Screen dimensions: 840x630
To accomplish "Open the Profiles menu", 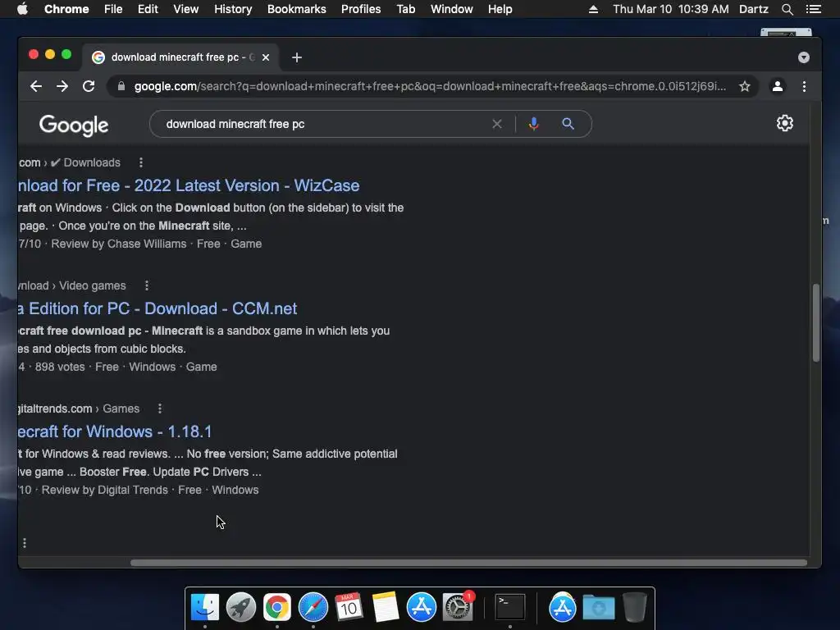I will tap(361, 9).
